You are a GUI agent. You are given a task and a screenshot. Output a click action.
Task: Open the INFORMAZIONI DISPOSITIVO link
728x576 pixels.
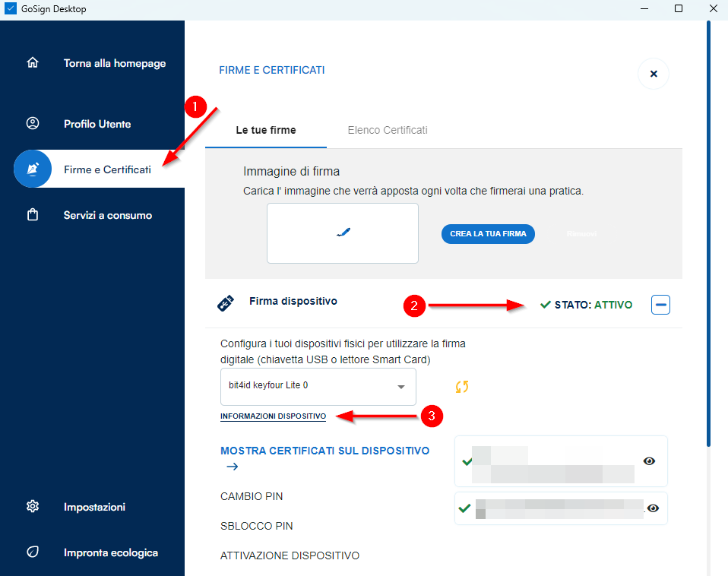[273, 416]
